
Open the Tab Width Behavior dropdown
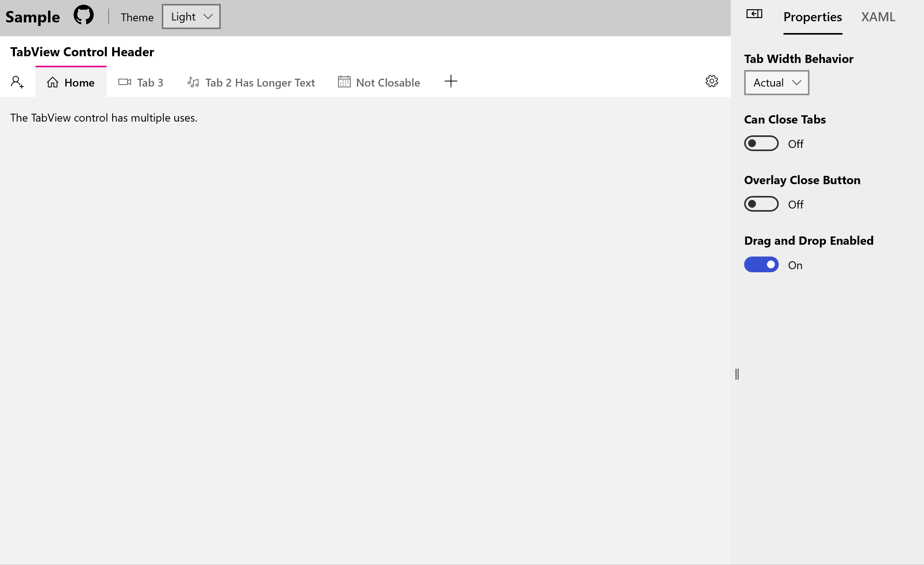[x=776, y=82]
